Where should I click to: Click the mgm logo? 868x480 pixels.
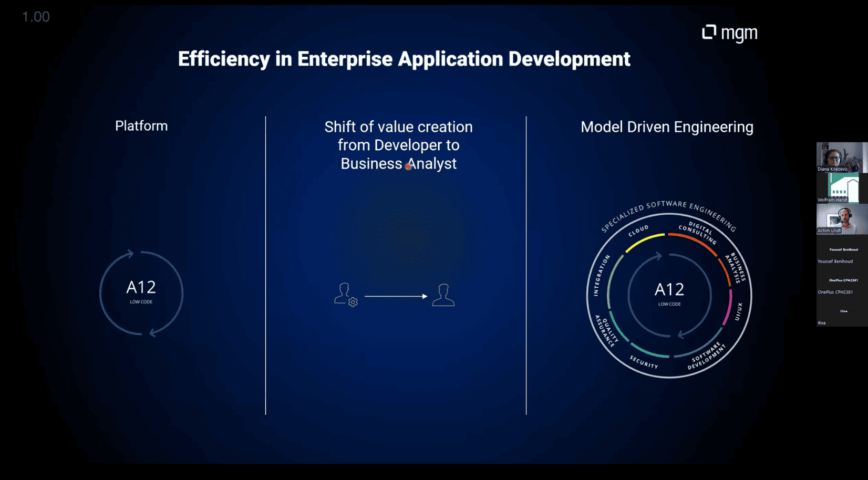[x=730, y=33]
